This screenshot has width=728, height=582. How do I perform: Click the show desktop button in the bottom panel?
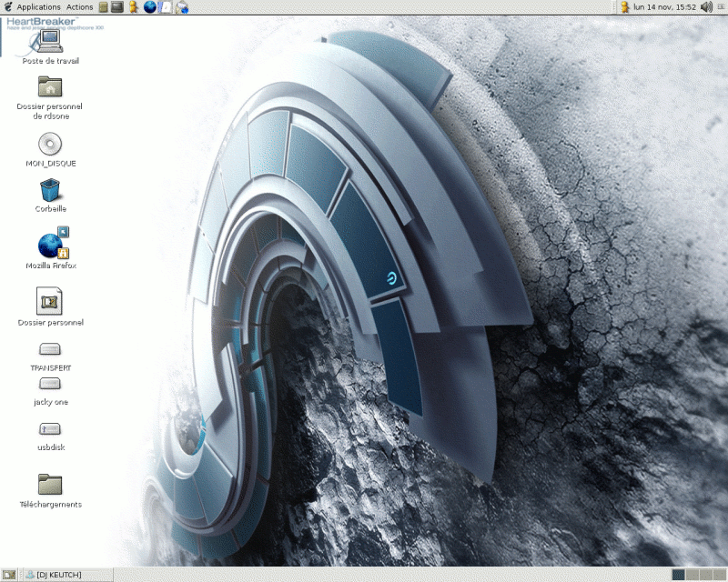[x=9, y=575]
